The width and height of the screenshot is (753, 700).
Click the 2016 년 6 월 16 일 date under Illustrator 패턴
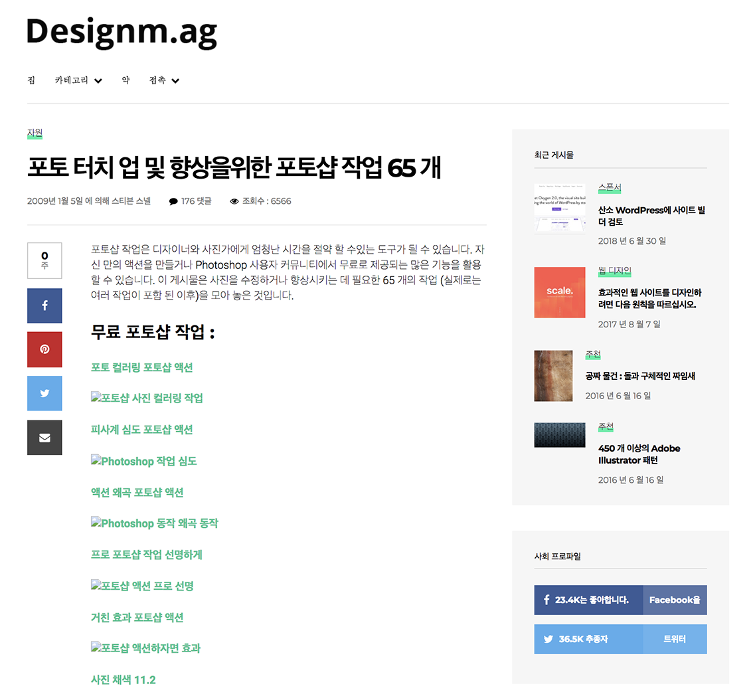pyautogui.click(x=631, y=480)
